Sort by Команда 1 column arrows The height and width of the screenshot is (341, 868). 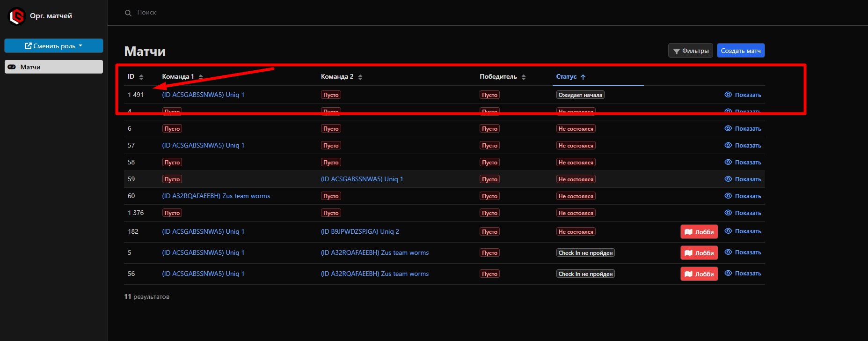(201, 77)
